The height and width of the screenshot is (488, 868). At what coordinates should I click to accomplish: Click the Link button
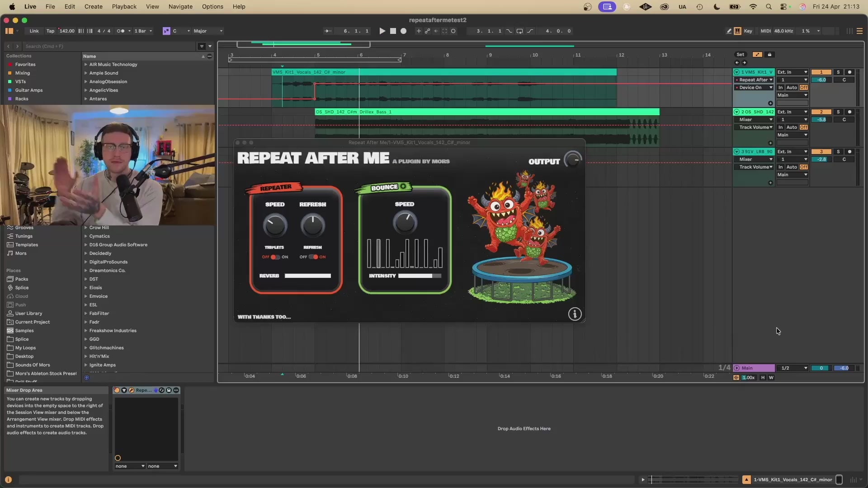[x=34, y=31]
